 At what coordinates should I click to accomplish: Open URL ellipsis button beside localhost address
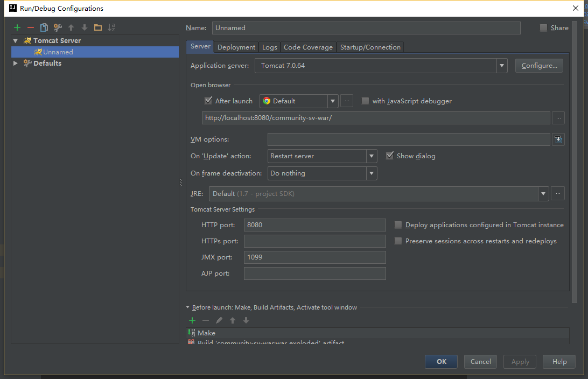click(558, 118)
